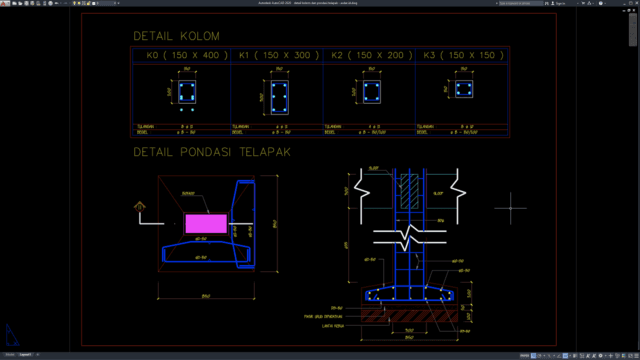640x360 pixels.
Task: Open the Autodesk App Store cart icon
Action: click(x=583, y=3)
